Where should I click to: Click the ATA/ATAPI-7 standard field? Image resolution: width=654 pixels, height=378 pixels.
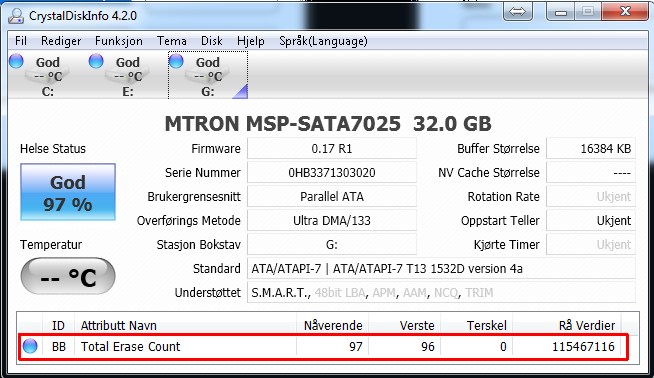click(x=441, y=268)
